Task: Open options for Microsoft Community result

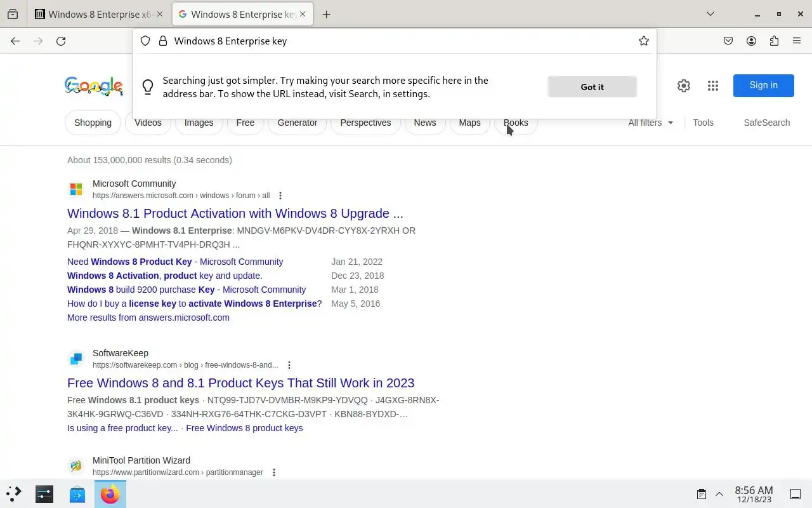Action: click(280, 196)
